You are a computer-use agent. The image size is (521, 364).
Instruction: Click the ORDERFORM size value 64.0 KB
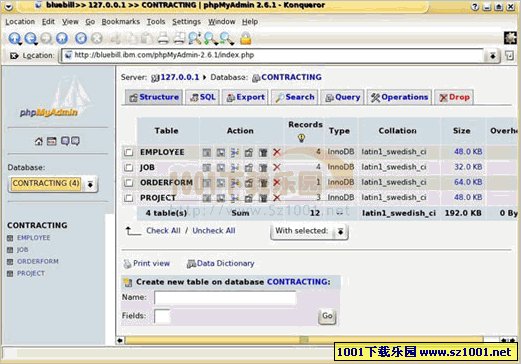point(468,182)
